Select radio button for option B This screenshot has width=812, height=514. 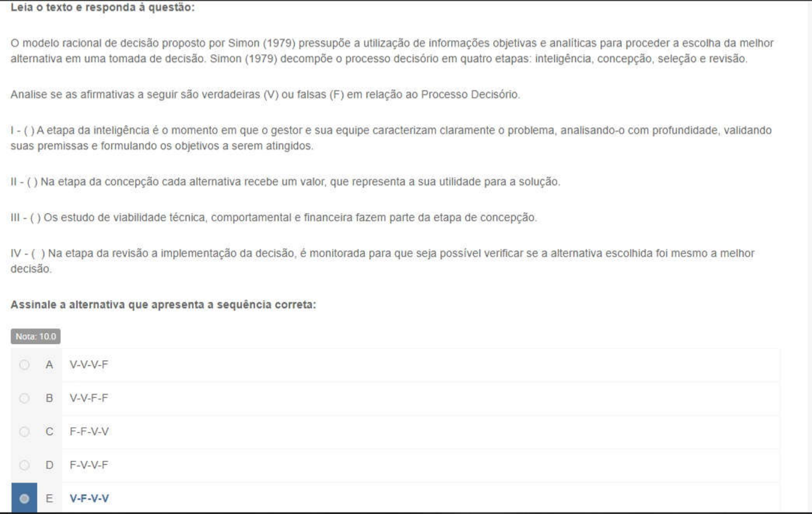point(24,398)
